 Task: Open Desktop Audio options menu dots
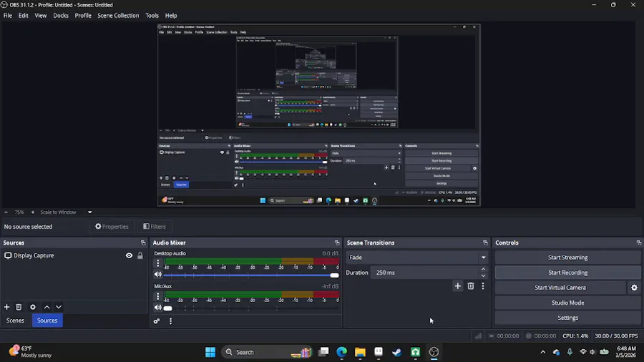coord(157,263)
